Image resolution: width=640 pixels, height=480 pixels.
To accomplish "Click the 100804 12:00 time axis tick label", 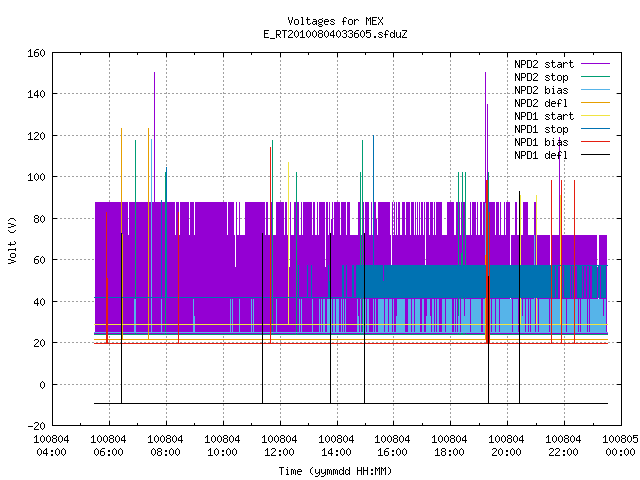I will point(279,446).
